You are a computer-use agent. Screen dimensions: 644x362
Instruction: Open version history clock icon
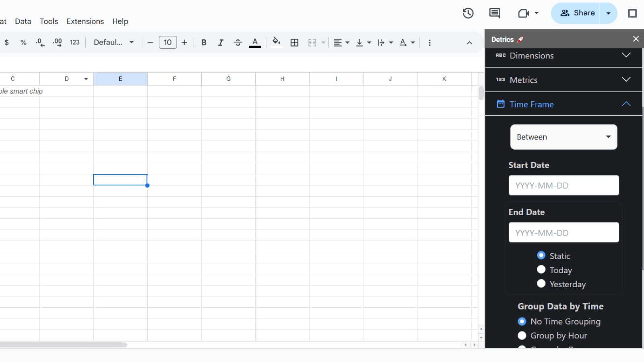(x=468, y=13)
